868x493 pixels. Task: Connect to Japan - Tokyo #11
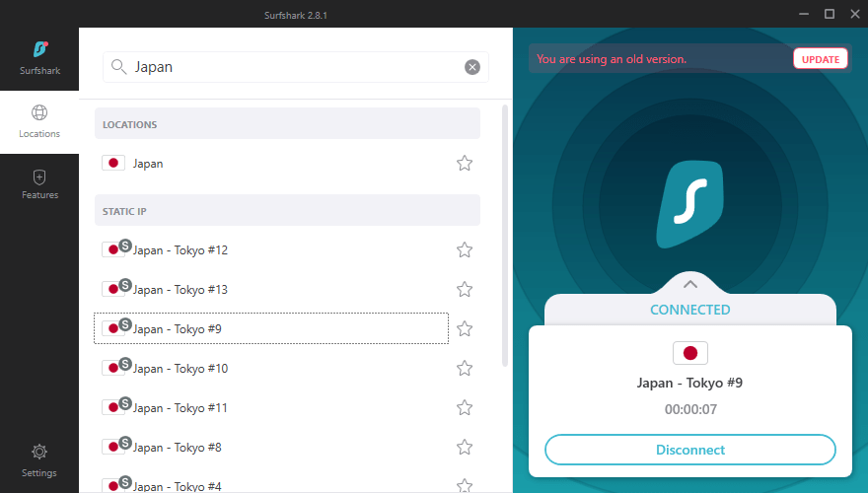[271, 408]
